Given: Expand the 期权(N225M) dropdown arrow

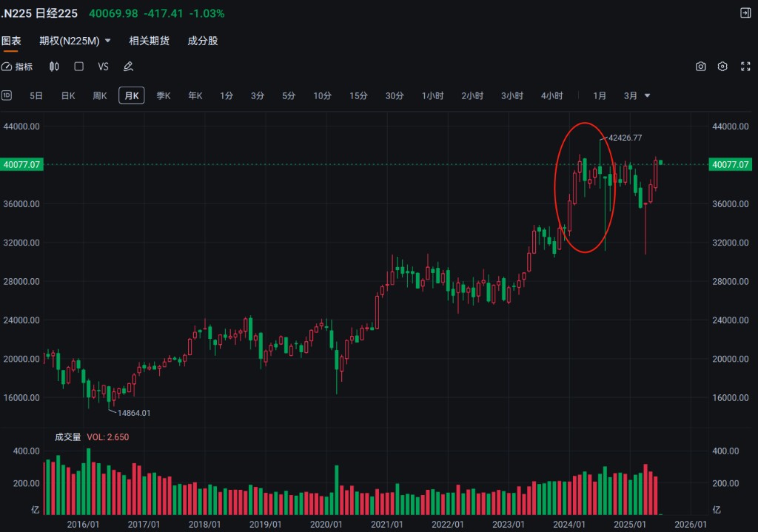Looking at the screenshot, I should [x=108, y=41].
